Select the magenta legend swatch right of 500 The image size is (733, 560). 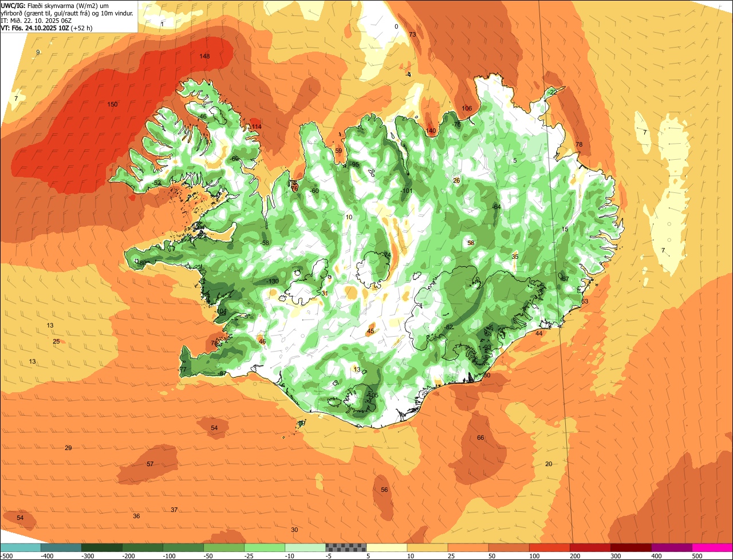712,547
